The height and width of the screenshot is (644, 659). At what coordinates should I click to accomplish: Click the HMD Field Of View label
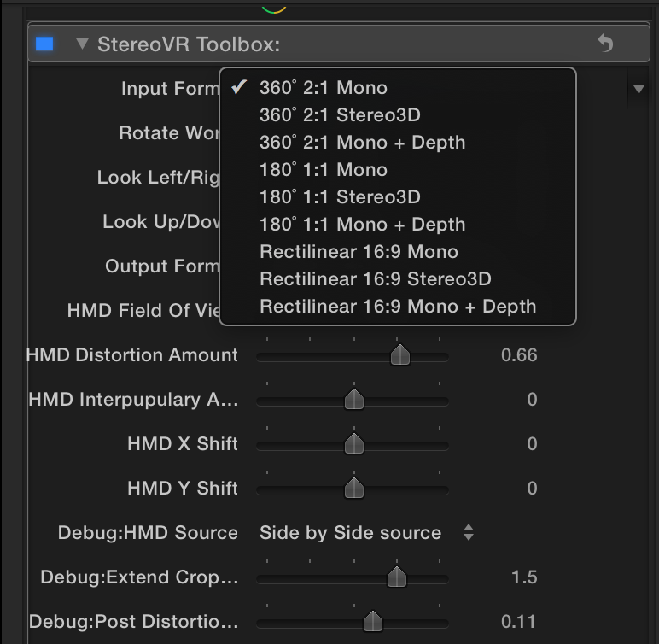click(x=143, y=311)
